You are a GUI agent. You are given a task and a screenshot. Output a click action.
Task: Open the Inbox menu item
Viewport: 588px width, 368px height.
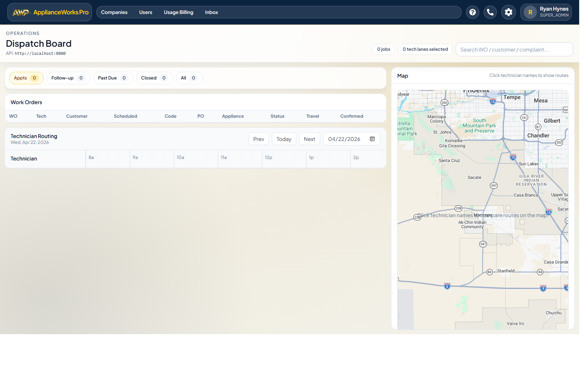212,12
